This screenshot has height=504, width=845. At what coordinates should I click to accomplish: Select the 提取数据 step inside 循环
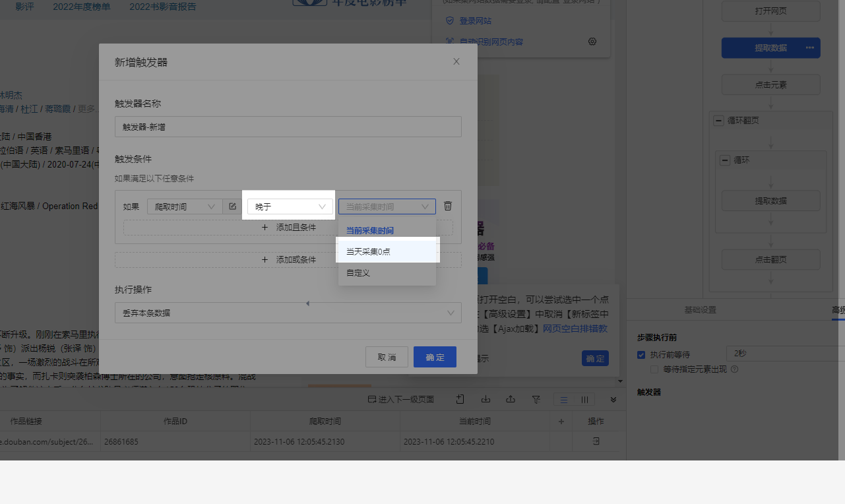(x=770, y=201)
